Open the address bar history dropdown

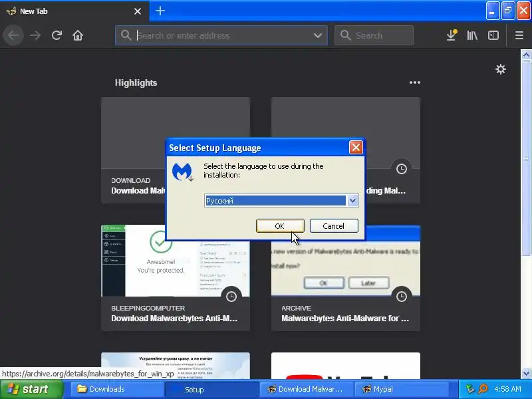click(318, 35)
